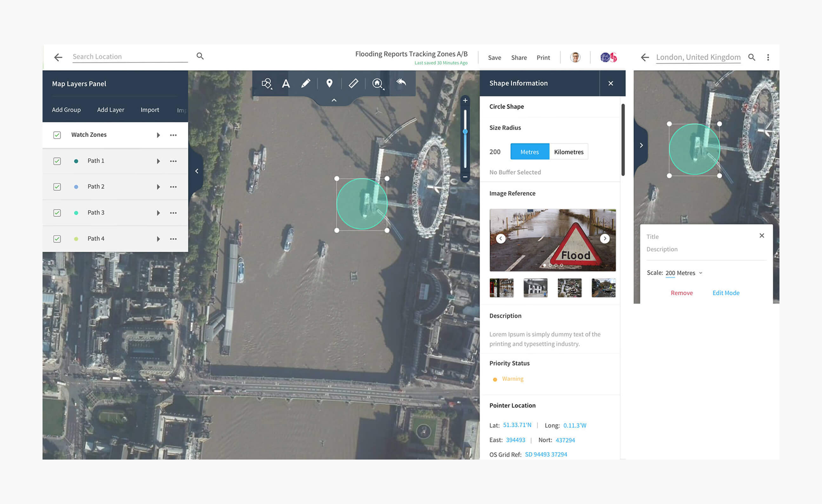Open the Add Layer menu item
822x504 pixels.
tap(110, 110)
